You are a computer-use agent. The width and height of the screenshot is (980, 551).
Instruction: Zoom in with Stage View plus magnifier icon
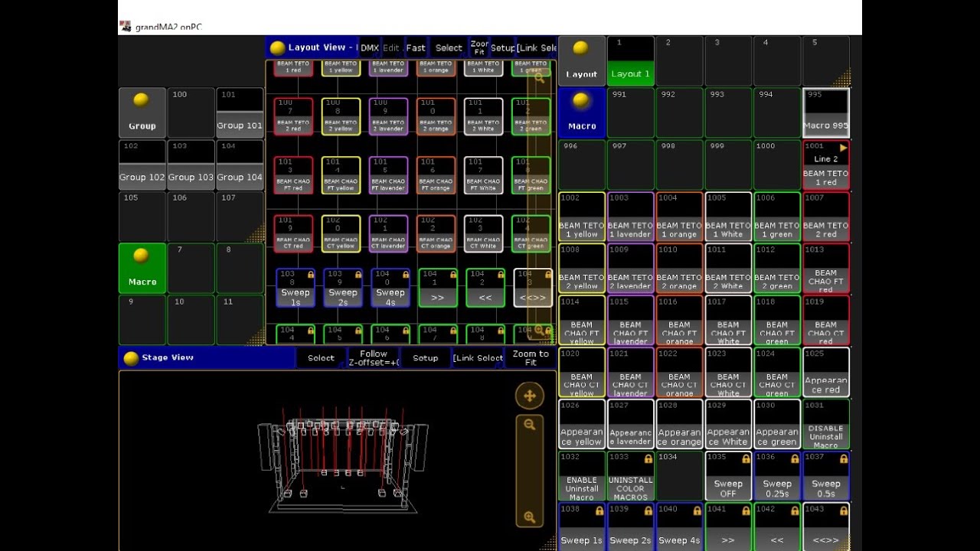(529, 517)
